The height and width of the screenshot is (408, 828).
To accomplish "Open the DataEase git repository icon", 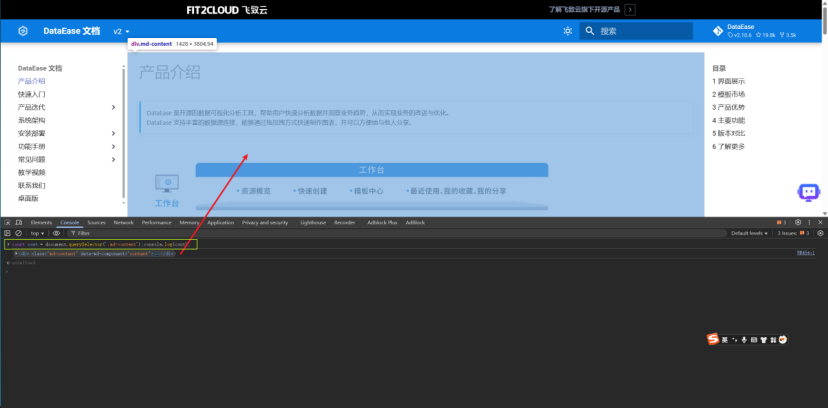I will point(718,31).
